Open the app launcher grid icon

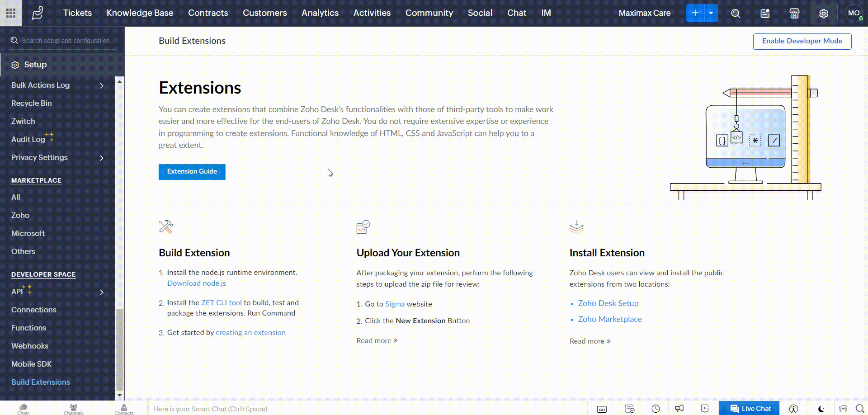(11, 13)
